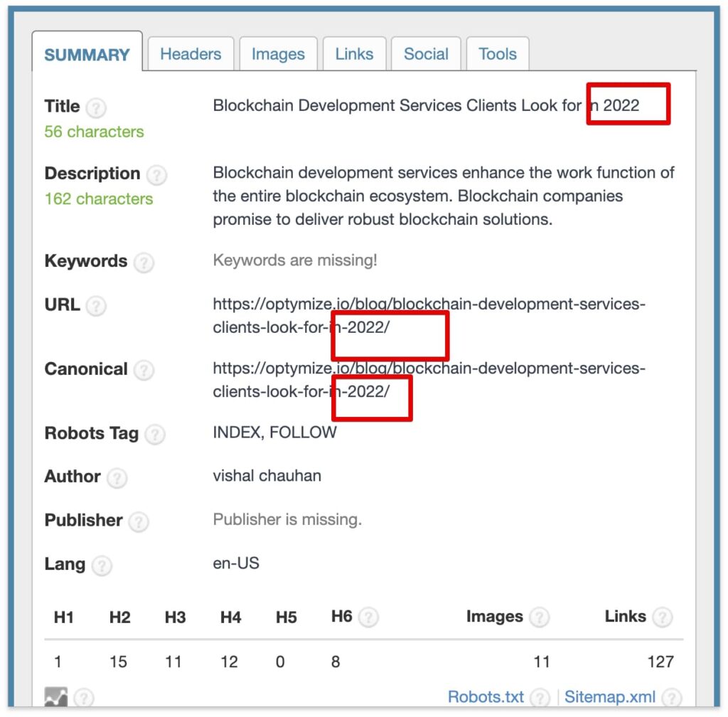Open the Images tab
Screen dimensions: 728x717
pos(278,55)
